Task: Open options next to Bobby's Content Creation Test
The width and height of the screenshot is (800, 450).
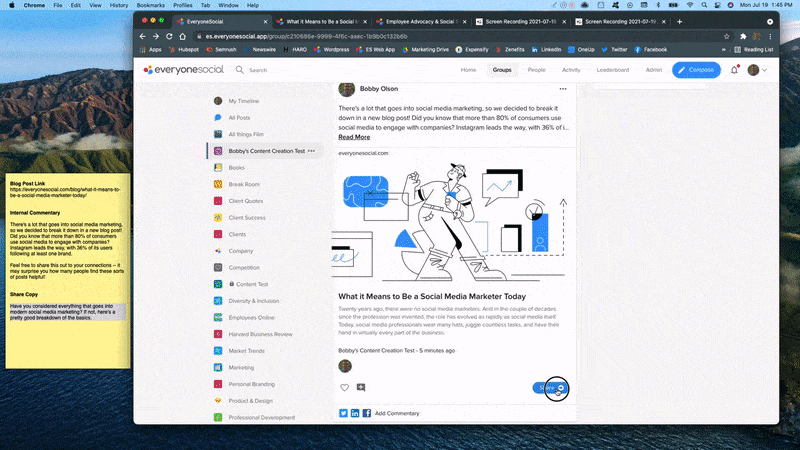Action: tap(312, 150)
